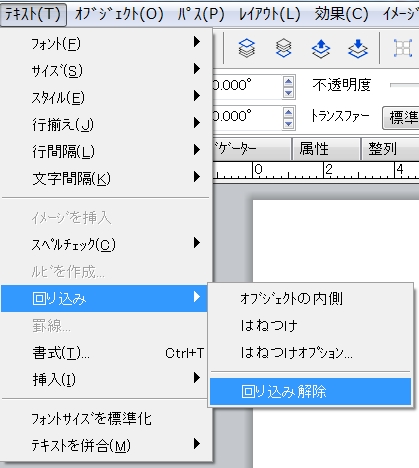Click the トランスファー label
Viewport: 419px width, 468px height.
340,116
